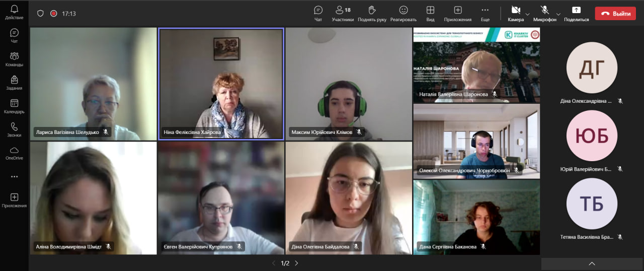
Task: Expand camera options dropdown arrow
Action: [x=528, y=14]
